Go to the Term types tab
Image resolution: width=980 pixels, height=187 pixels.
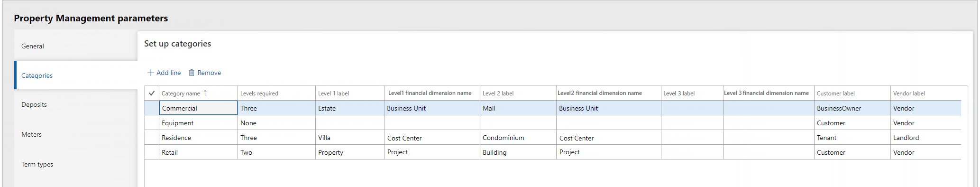[x=76, y=164]
